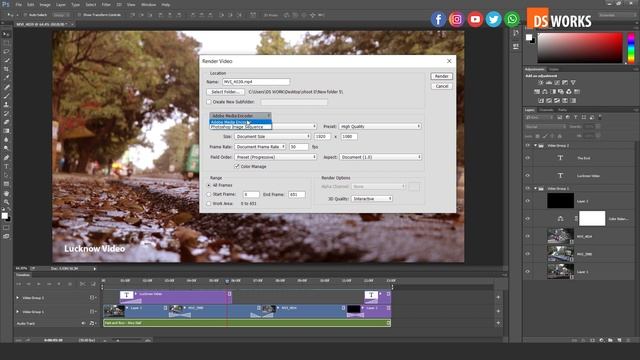The image size is (640, 360).
Task: Select the Zoom tool in left toolbar
Action: coord(6,202)
